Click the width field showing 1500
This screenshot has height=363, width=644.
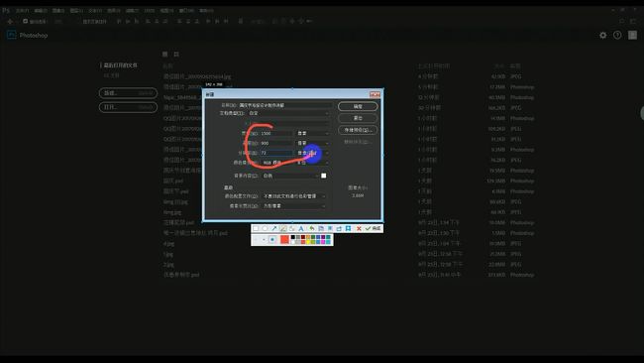pos(276,133)
